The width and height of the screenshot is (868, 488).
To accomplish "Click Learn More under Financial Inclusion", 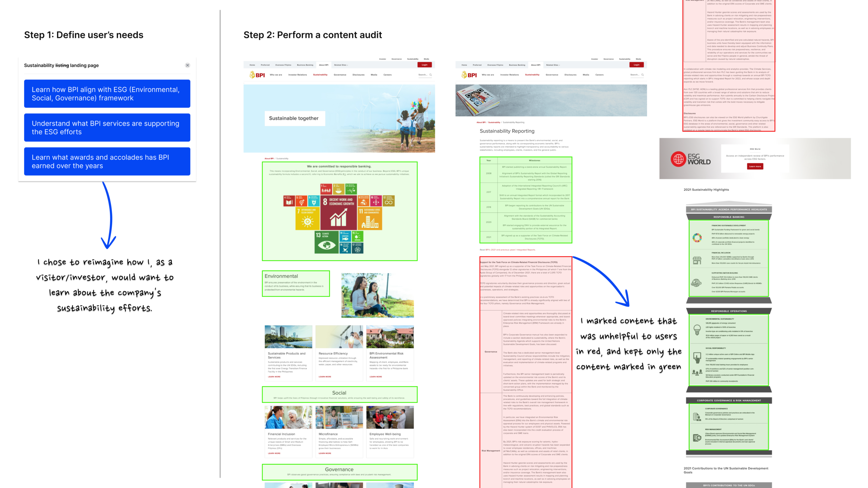I will pos(274,453).
